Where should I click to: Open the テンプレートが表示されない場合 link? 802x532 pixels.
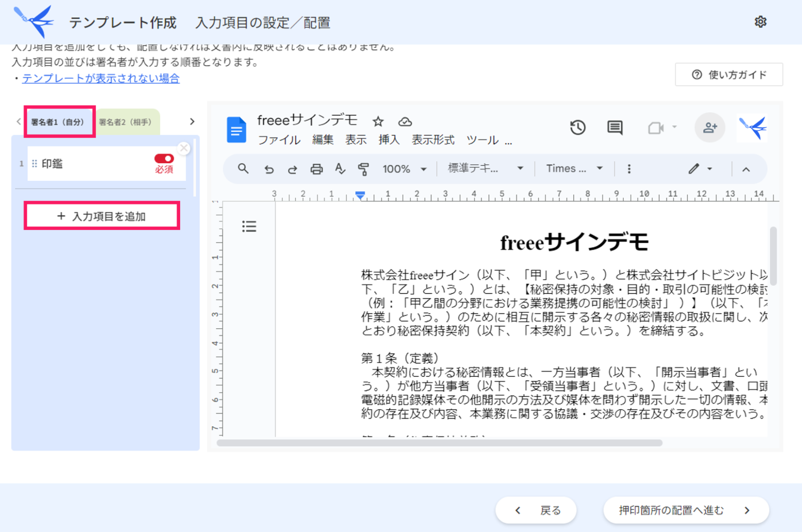[x=101, y=78]
